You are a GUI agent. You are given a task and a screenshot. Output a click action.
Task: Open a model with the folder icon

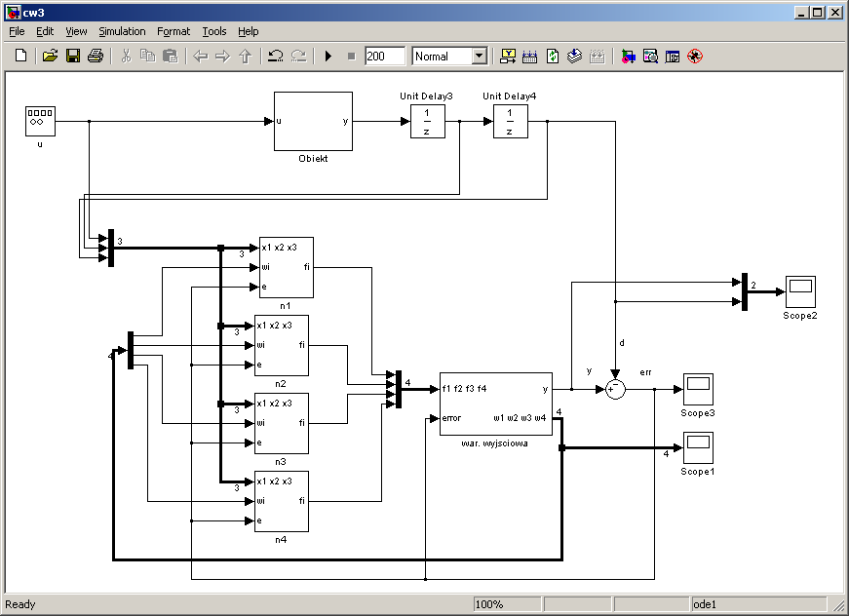(x=50, y=57)
